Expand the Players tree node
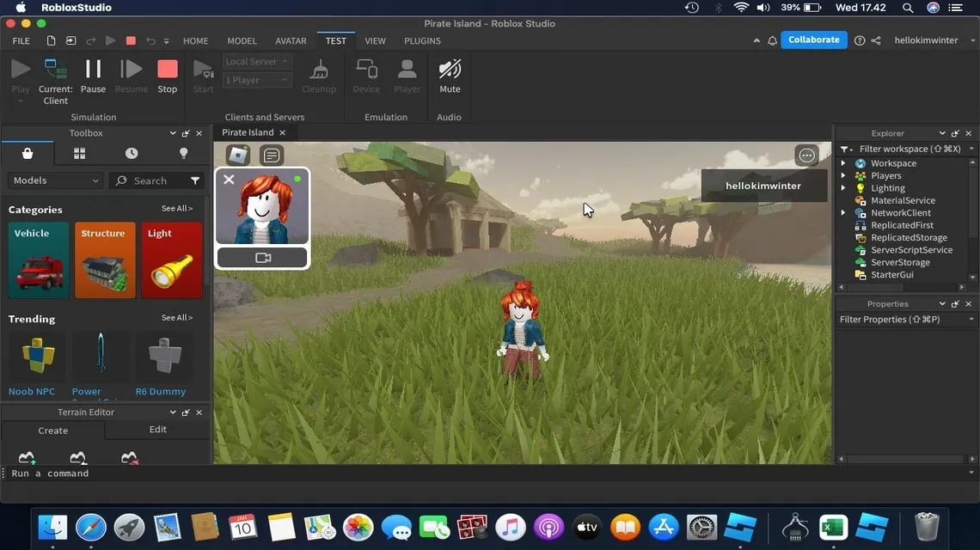This screenshot has height=550, width=980. point(843,175)
